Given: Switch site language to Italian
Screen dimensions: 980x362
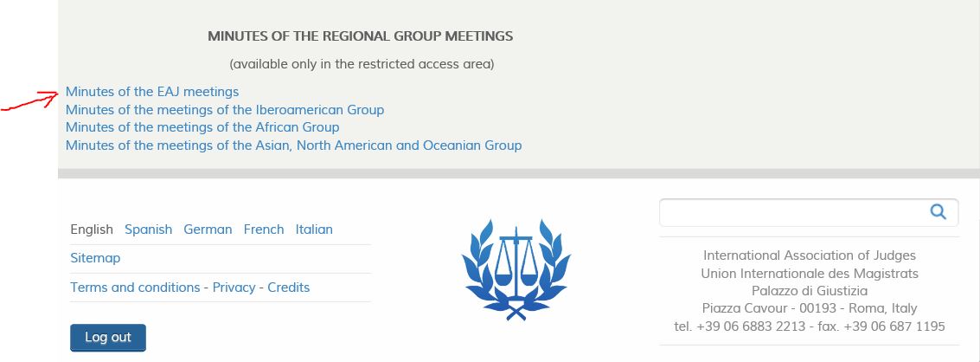Looking at the screenshot, I should (314, 229).
